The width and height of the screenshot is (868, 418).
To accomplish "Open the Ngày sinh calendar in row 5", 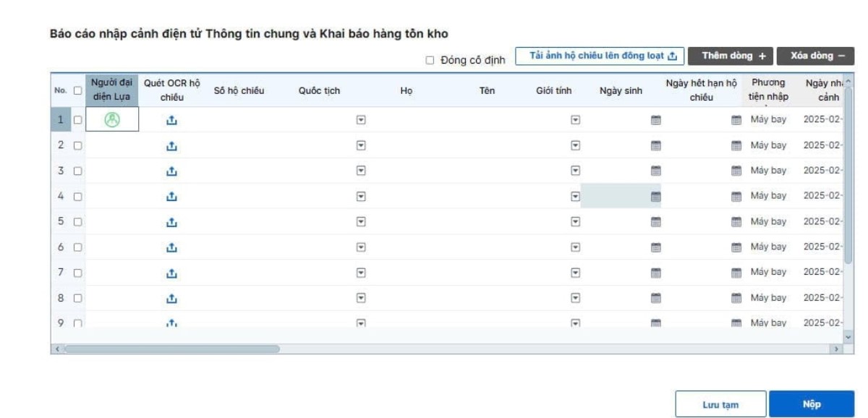I will point(656,221).
